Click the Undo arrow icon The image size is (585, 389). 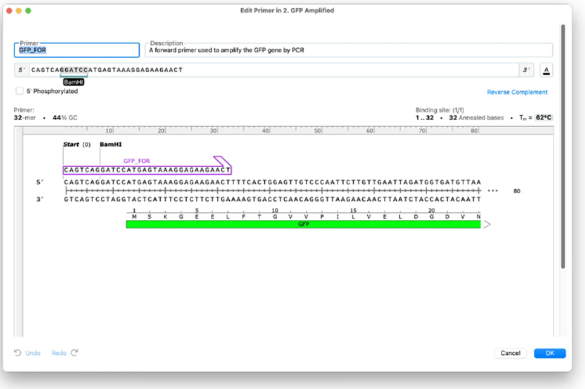pos(18,353)
